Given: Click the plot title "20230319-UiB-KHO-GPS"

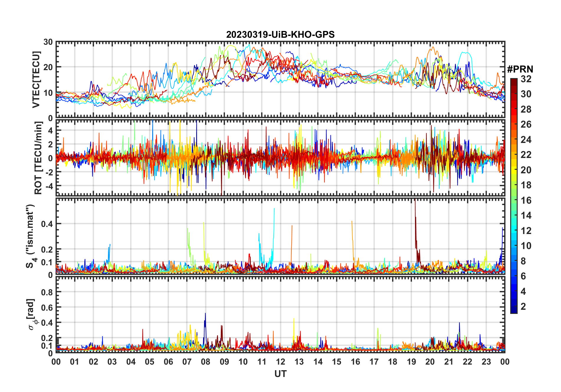Looking at the screenshot, I should point(280,34).
